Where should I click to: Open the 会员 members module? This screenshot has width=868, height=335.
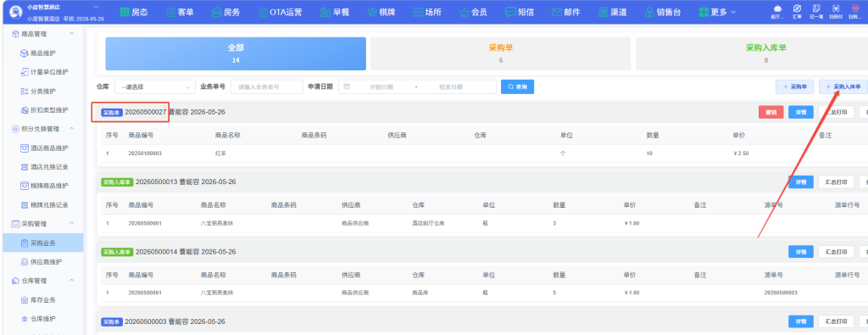click(x=473, y=12)
